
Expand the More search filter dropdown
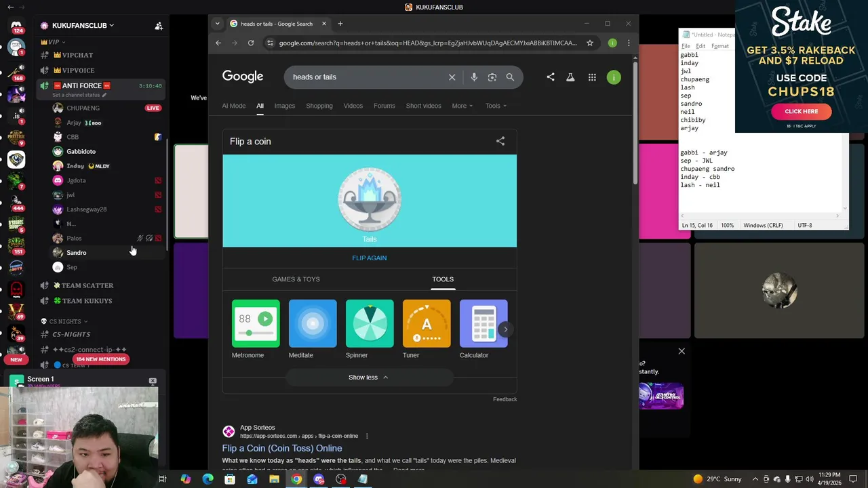(462, 106)
